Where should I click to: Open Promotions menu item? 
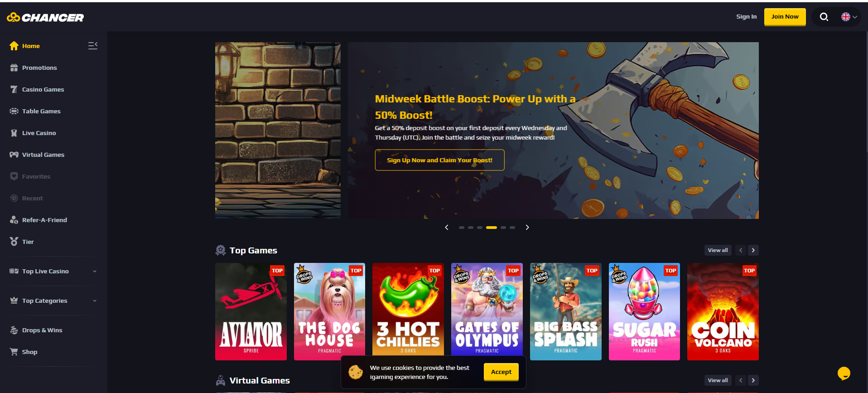pyautogui.click(x=39, y=68)
